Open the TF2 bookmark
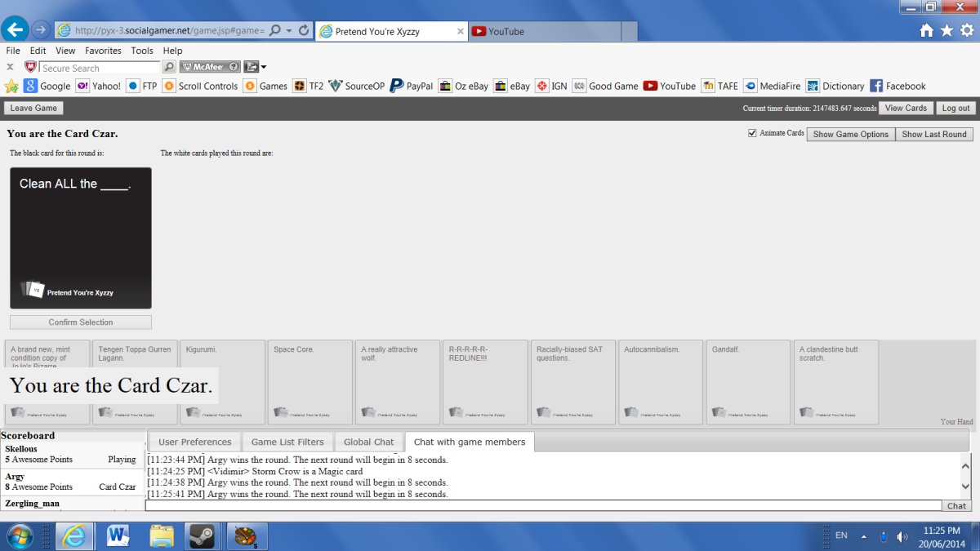Screen dimensions: 980x551 pos(309,86)
